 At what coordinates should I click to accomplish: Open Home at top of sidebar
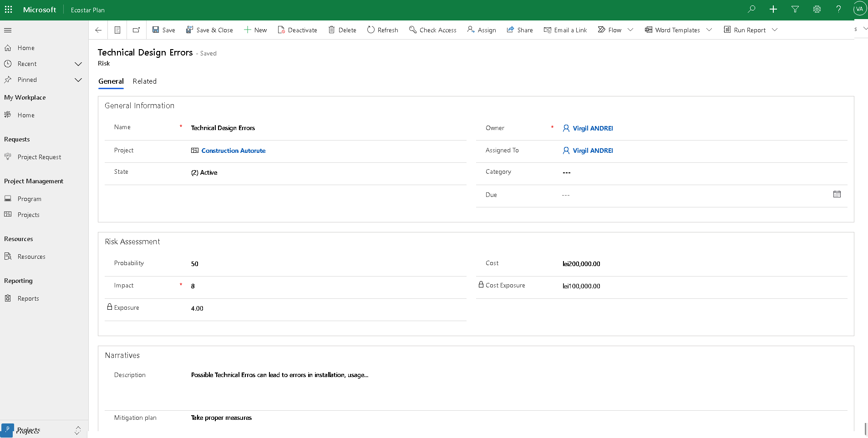pyautogui.click(x=26, y=48)
